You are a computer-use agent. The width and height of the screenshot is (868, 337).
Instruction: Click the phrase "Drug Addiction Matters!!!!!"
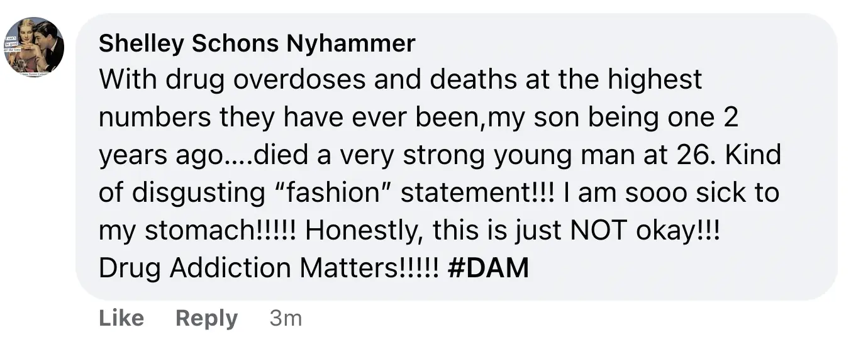[269, 268]
